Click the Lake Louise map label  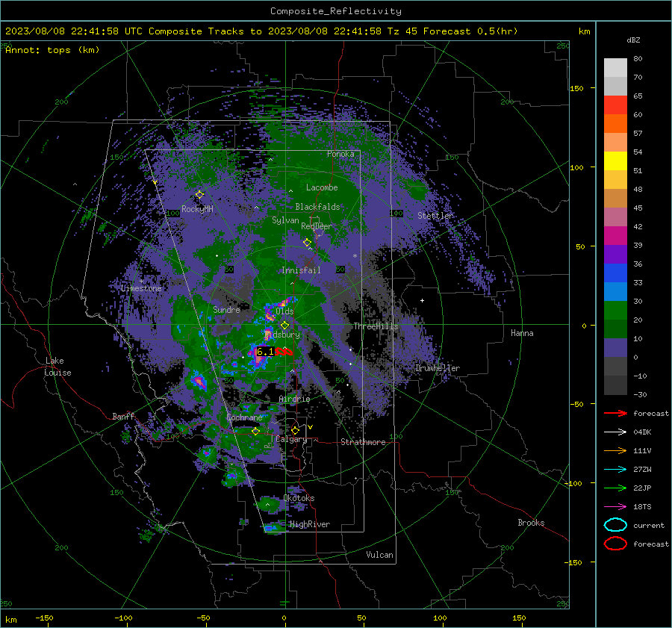pyautogui.click(x=58, y=367)
